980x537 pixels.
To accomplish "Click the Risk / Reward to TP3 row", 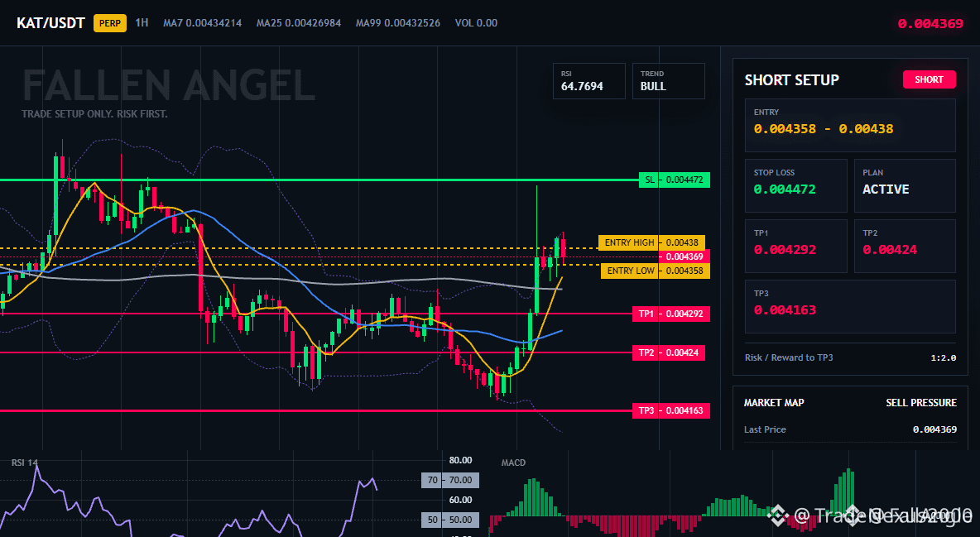I will [x=850, y=357].
